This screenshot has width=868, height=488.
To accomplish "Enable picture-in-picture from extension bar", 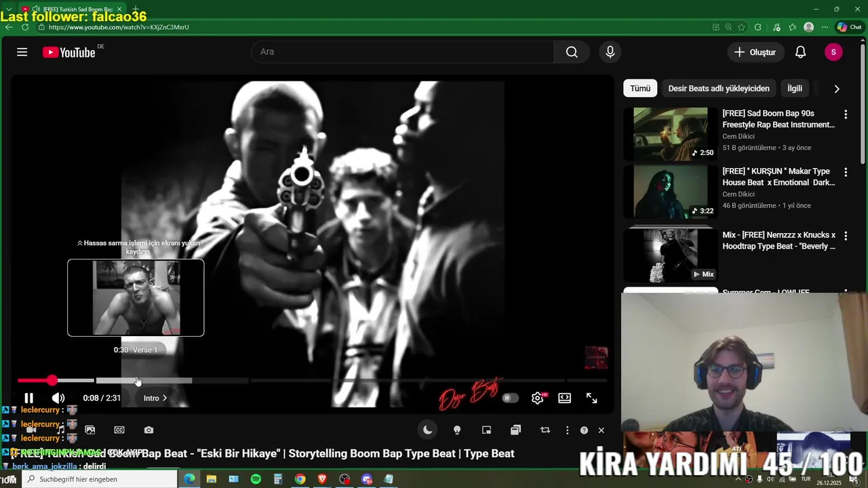I will (486, 430).
